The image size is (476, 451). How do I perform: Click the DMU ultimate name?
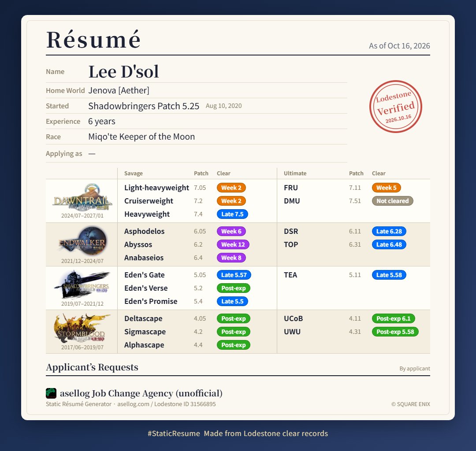[292, 201]
